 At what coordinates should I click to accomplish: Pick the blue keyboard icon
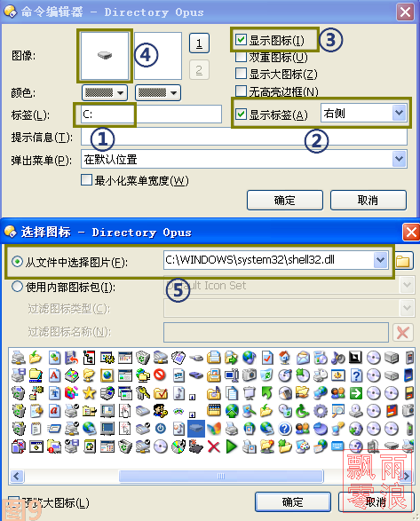337,446
